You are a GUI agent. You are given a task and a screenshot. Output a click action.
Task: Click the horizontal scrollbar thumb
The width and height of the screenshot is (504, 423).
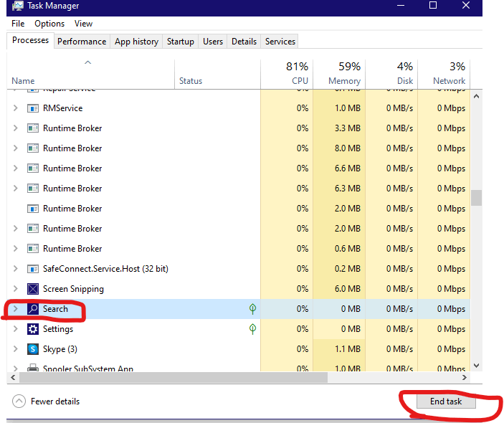coord(173,377)
